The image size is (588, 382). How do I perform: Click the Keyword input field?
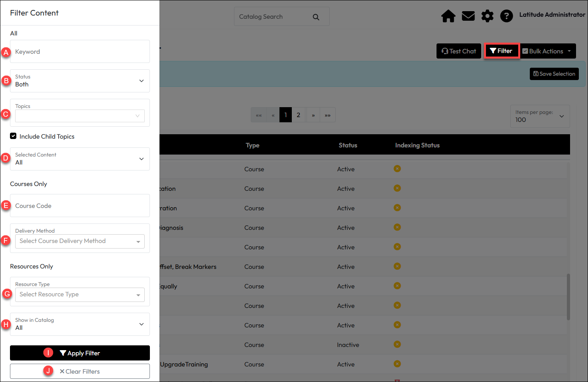80,52
